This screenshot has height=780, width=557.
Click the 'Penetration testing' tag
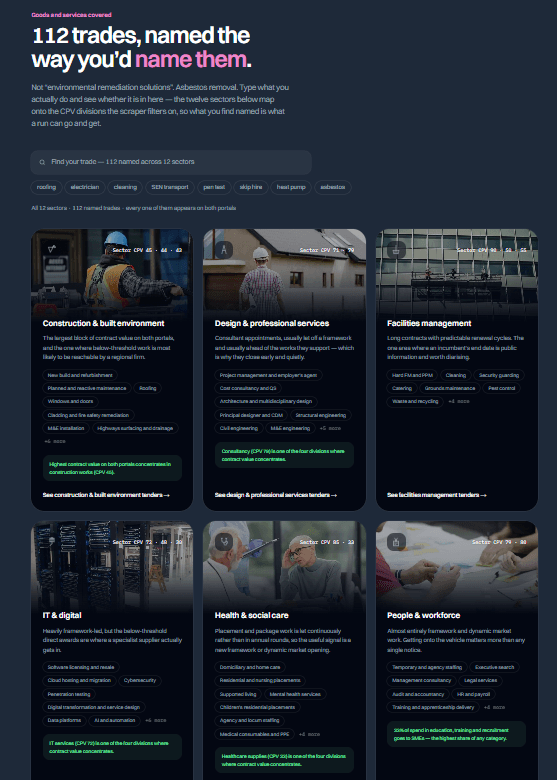(69, 694)
